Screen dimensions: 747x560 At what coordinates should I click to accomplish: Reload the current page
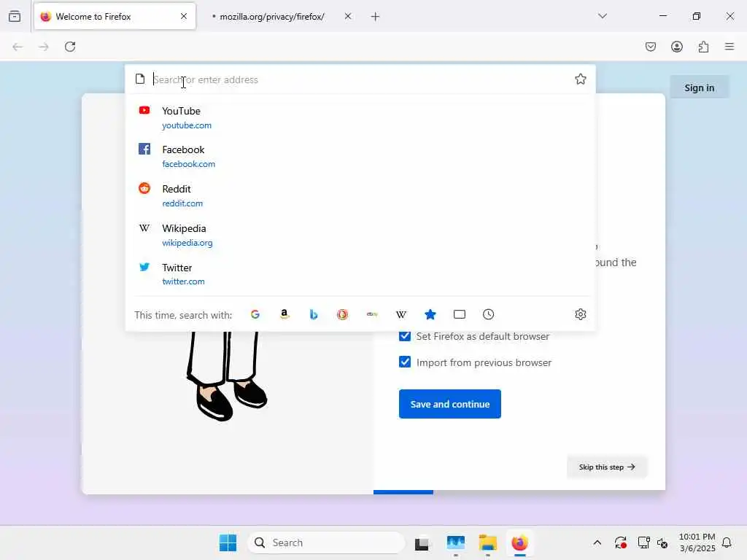click(70, 47)
